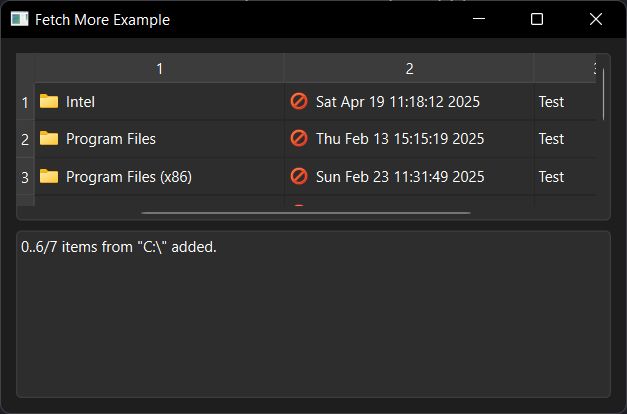
Task: Click the table's vertical scrollbar handle
Action: (603, 94)
